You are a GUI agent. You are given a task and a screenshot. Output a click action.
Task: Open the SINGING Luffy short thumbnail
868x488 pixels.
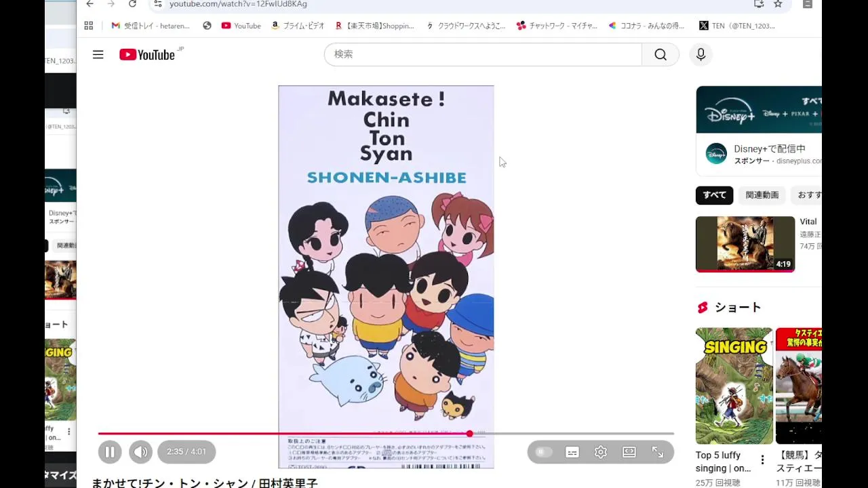point(734,386)
